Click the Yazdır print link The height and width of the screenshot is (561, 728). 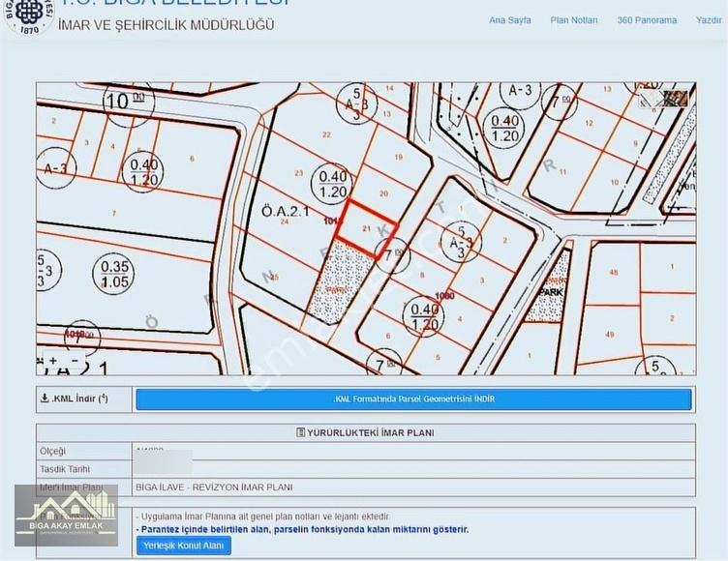point(709,20)
